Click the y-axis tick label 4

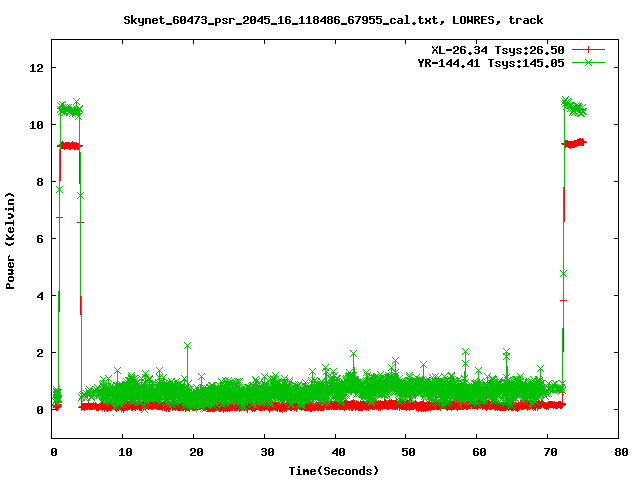pyautogui.click(x=40, y=296)
